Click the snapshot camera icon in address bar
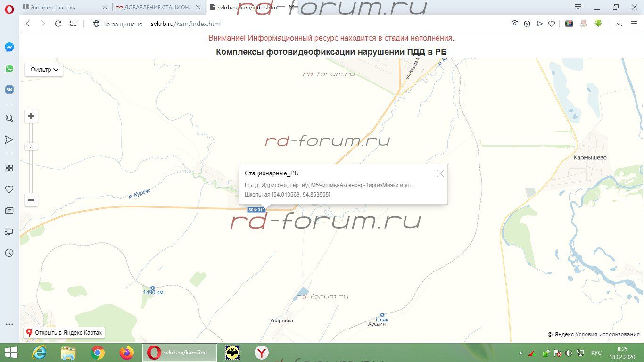Screen dimensions: 644x362 tap(515, 24)
